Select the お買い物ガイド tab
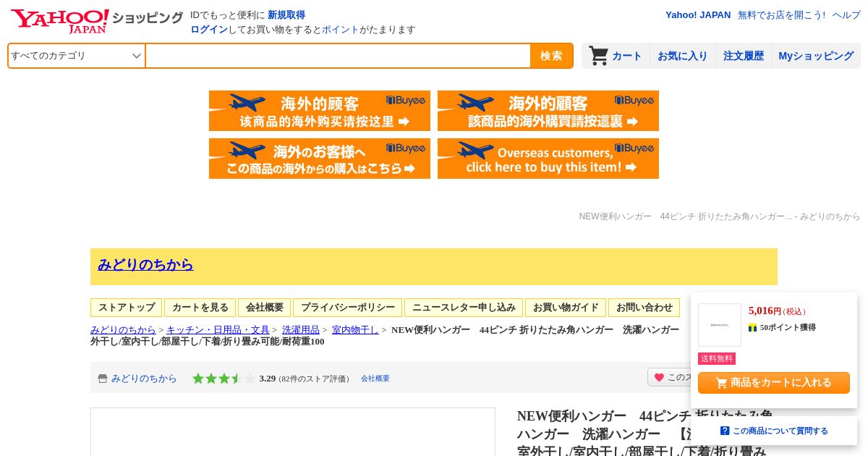868x456 pixels. [566, 308]
